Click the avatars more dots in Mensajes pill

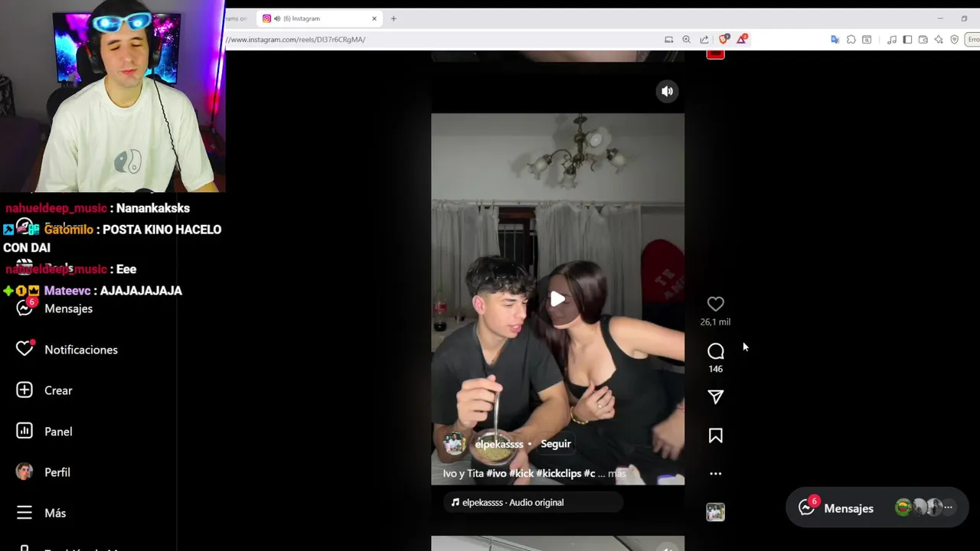click(948, 507)
